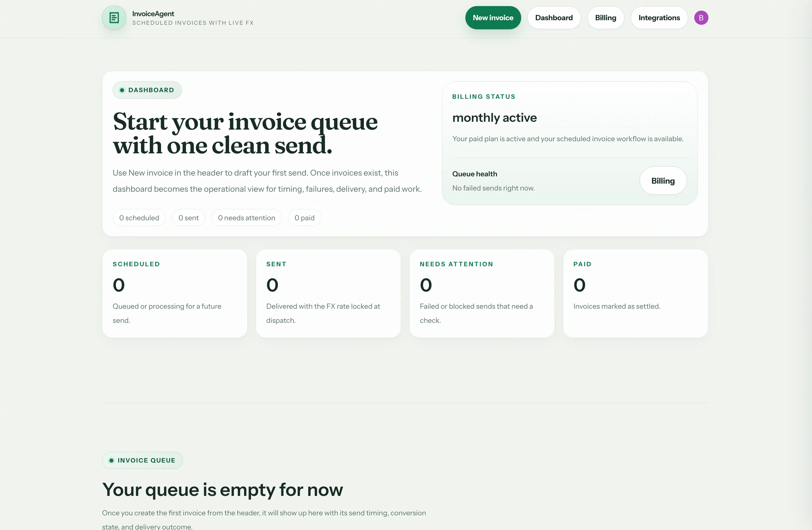Image resolution: width=812 pixels, height=530 pixels.
Task: Click 'Invoices marked as settled.' description
Action: [x=617, y=306]
